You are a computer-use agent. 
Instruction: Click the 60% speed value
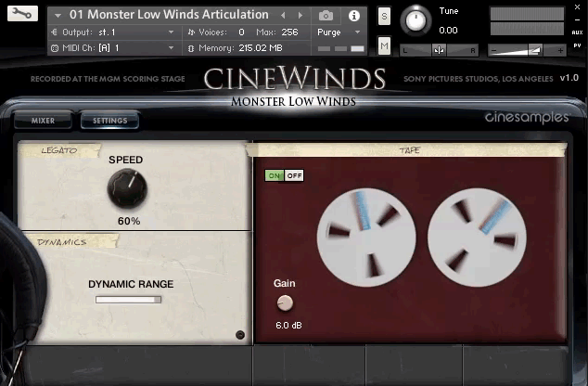click(x=129, y=221)
